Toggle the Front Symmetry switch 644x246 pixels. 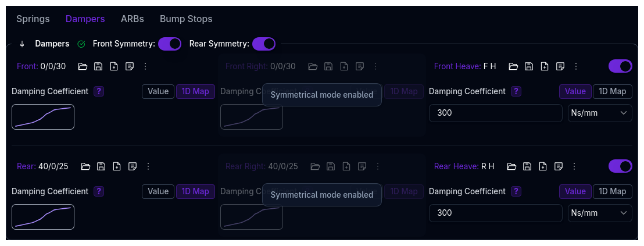pyautogui.click(x=169, y=44)
